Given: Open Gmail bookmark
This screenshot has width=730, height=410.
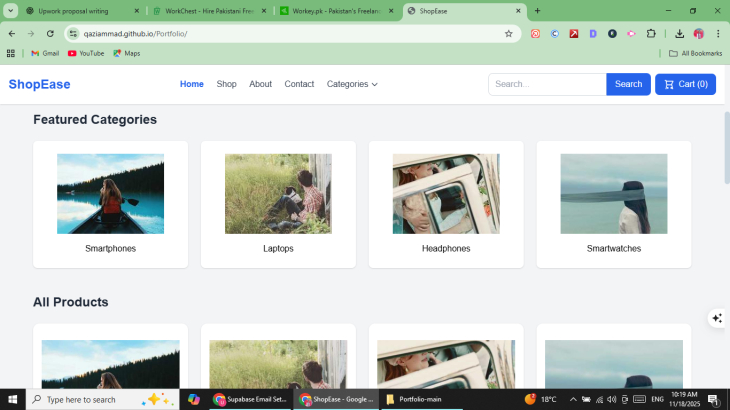Looking at the screenshot, I should pyautogui.click(x=45, y=53).
